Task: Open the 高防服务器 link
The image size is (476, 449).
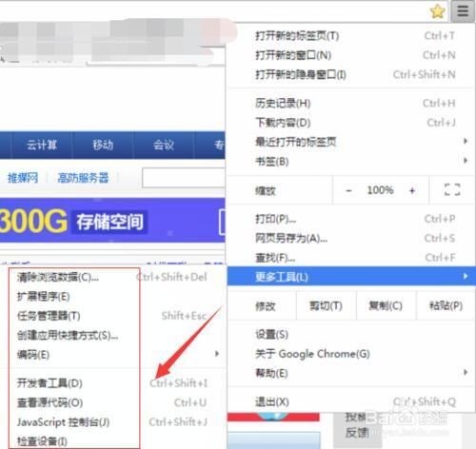Action: tap(83, 178)
